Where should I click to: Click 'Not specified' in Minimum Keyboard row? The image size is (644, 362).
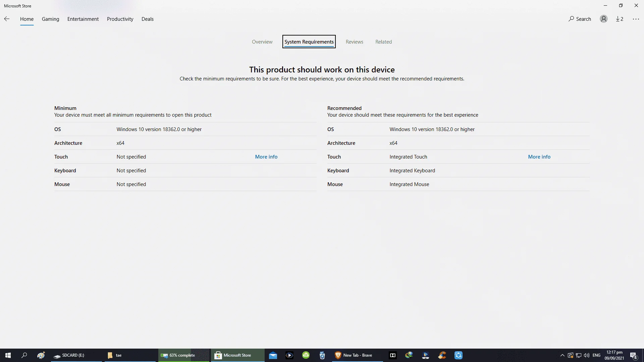(131, 171)
